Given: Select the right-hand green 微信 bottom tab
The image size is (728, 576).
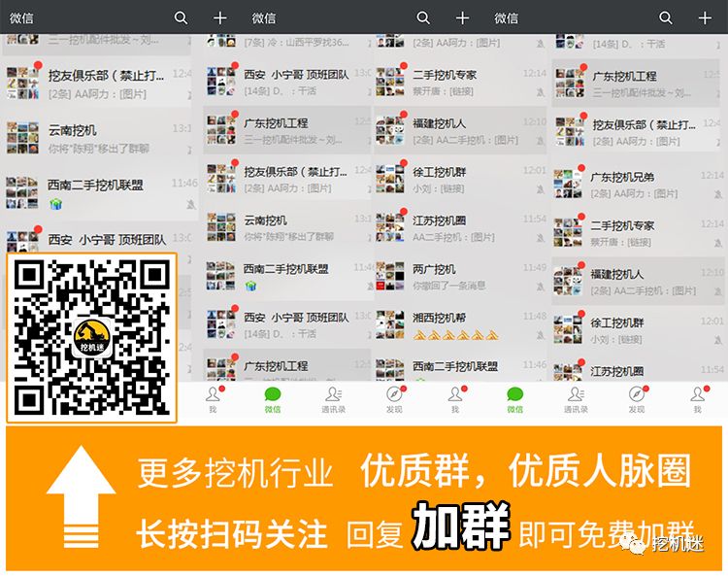Looking at the screenshot, I should click(x=514, y=400).
